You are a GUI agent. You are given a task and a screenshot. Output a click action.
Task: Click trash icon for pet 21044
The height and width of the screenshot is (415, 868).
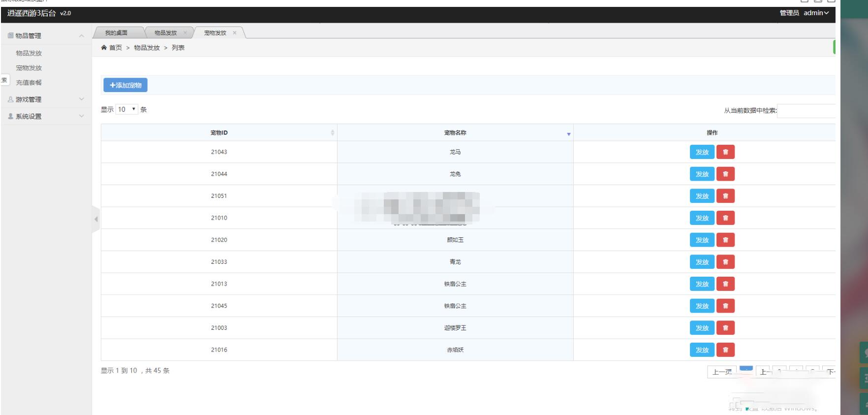coord(725,174)
